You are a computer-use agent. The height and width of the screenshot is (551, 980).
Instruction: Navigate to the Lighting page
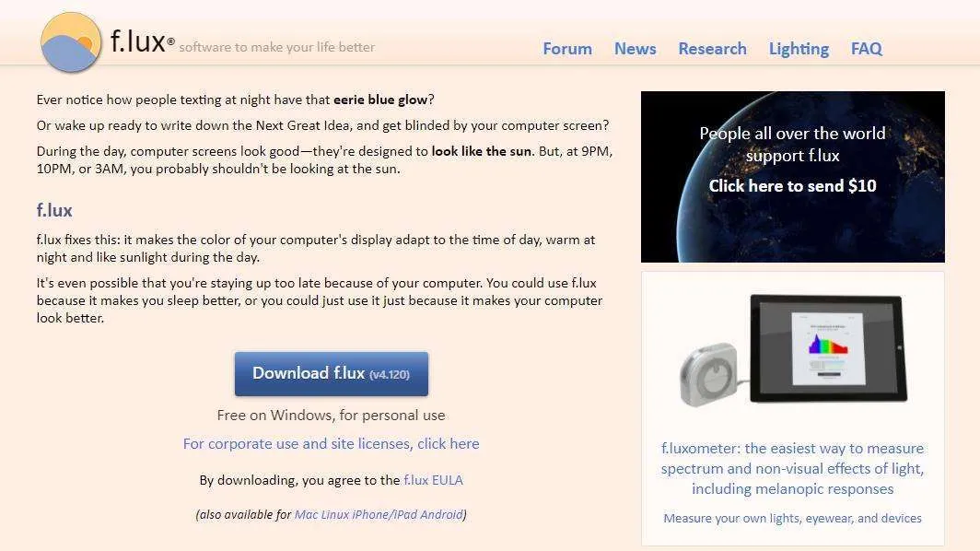point(799,49)
